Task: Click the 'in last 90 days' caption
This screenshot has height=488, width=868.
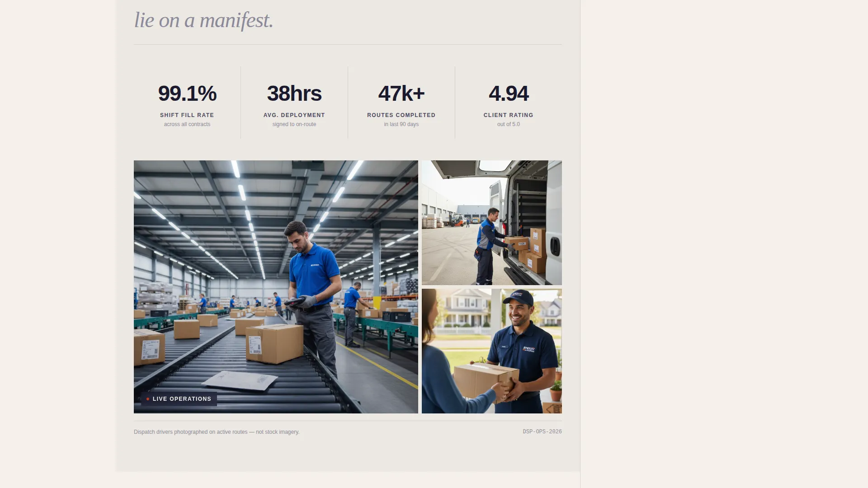Action: 401,124
